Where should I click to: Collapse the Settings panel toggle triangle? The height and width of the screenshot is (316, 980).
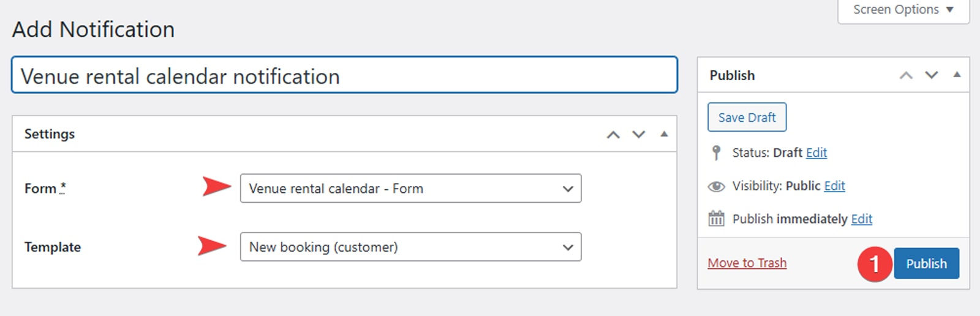(664, 134)
